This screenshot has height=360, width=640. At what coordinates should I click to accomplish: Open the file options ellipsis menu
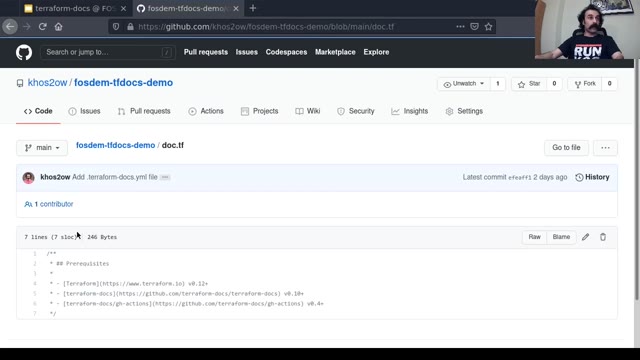pyautogui.click(x=605, y=148)
